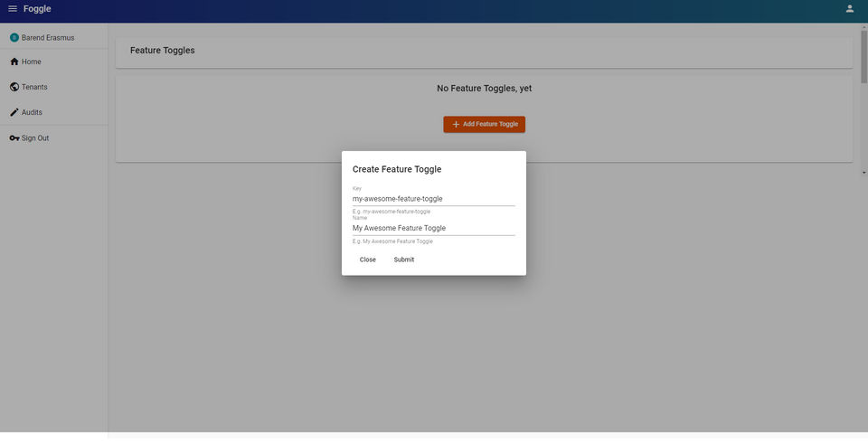The width and height of the screenshot is (868, 444).
Task: Click the 'No Feature Toggles, yet' text
Action: (485, 89)
